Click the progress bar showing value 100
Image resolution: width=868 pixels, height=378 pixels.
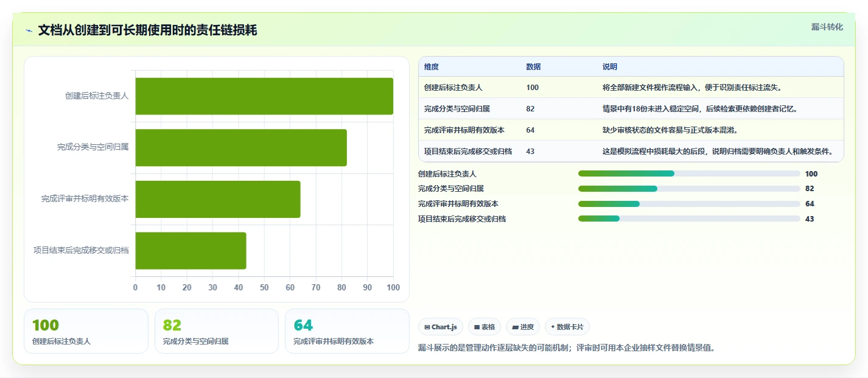point(689,173)
